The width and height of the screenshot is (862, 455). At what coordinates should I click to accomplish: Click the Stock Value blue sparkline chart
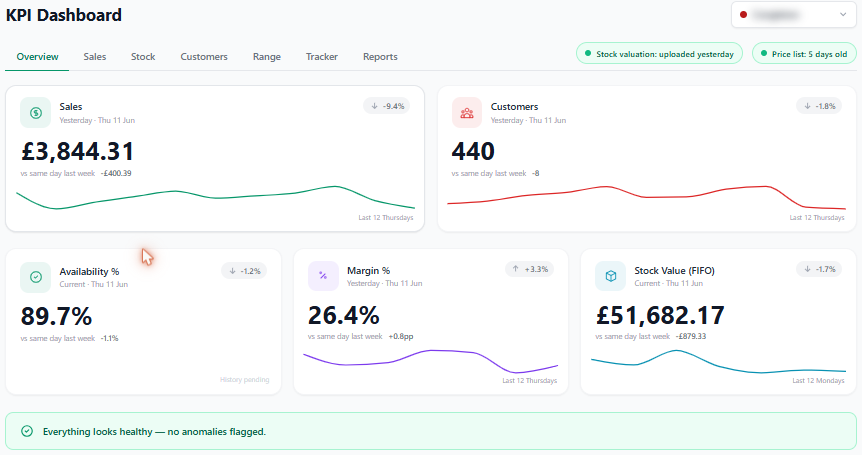[x=719, y=361]
